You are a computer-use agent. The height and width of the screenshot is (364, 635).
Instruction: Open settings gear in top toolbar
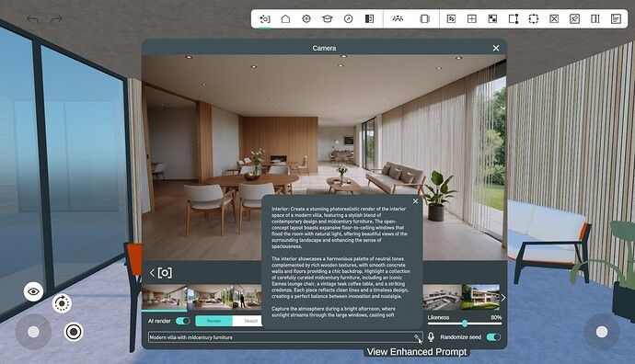[306, 19]
